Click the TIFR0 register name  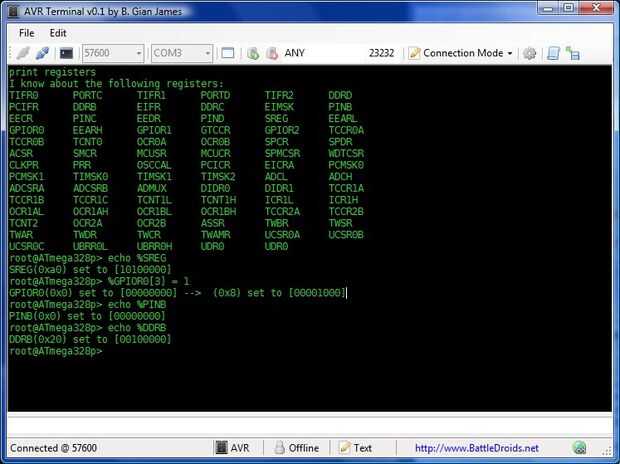[x=24, y=95]
